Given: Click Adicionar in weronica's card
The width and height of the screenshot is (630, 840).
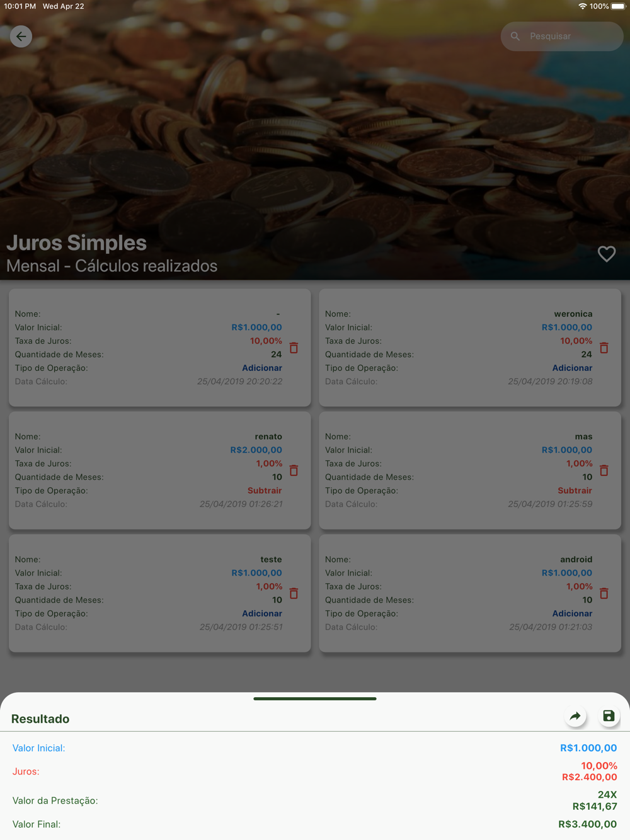Looking at the screenshot, I should tap(572, 368).
